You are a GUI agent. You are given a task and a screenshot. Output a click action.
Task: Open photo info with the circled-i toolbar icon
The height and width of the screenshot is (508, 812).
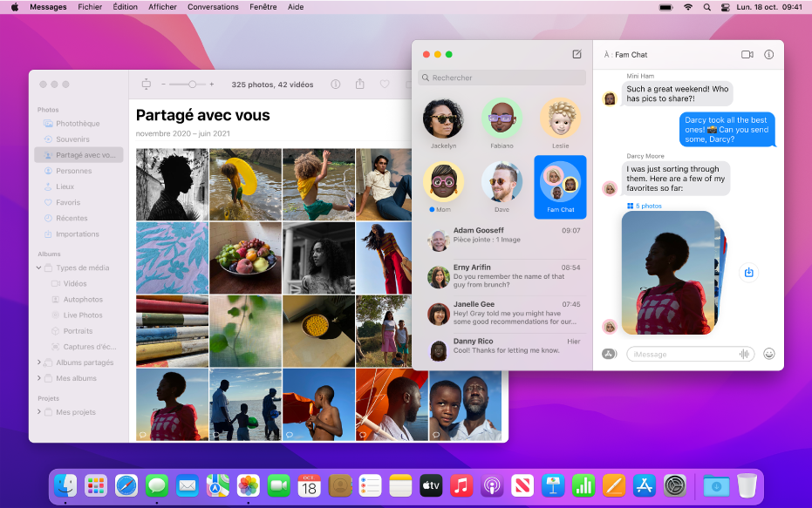tap(336, 85)
